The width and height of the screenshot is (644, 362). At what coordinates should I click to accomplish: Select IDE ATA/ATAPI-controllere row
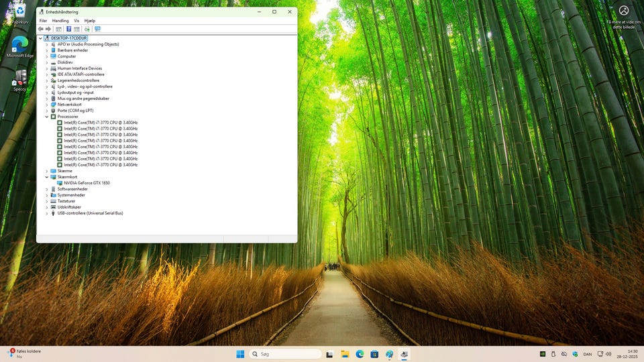pyautogui.click(x=81, y=74)
